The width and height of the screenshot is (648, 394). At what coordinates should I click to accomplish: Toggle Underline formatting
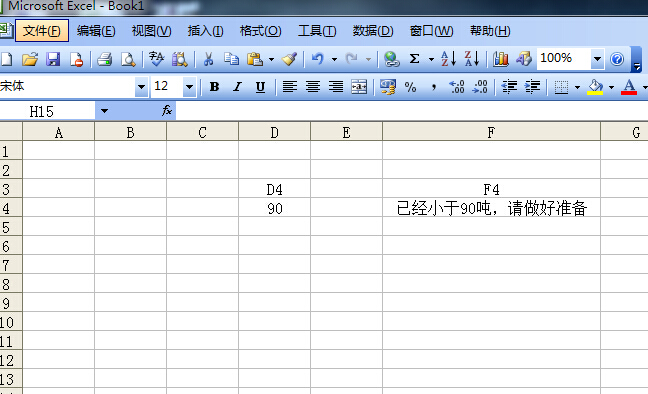[260, 87]
